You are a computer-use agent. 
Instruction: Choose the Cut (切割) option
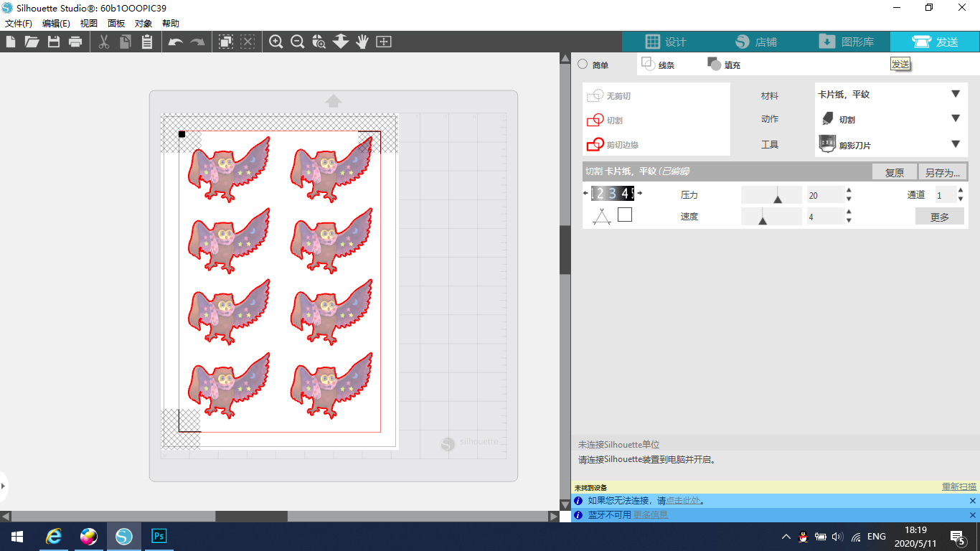(x=605, y=120)
